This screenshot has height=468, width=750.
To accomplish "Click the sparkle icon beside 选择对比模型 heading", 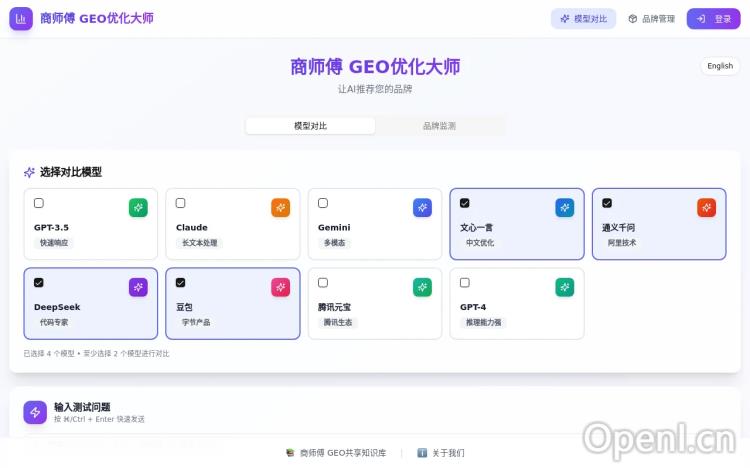I will click(x=29, y=172).
